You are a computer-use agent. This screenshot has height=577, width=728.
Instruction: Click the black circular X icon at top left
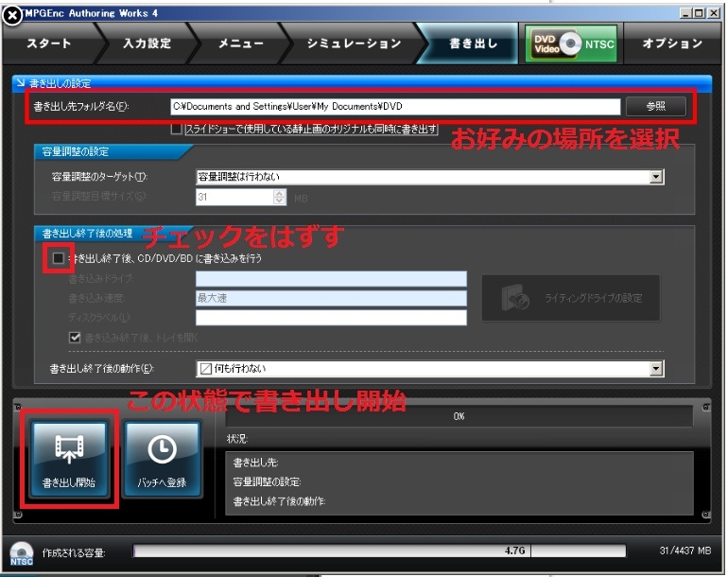tap(12, 15)
